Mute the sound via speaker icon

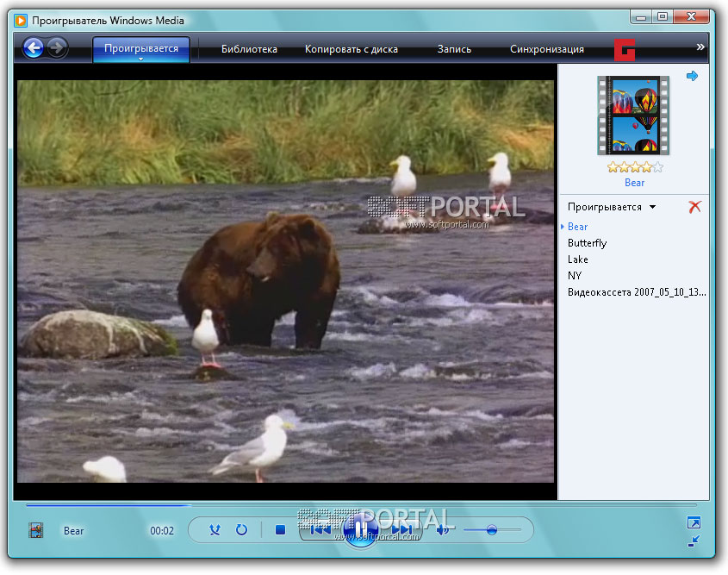coord(443,530)
